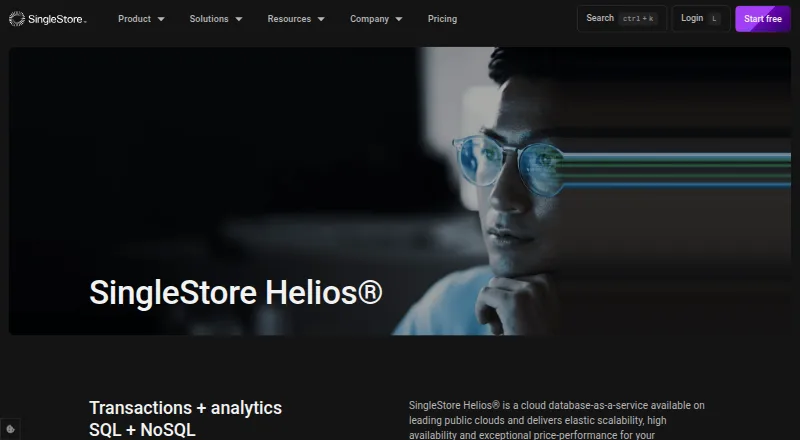This screenshot has width=800, height=440.
Task: Expand the Product dropdown arrow
Action: 161,19
